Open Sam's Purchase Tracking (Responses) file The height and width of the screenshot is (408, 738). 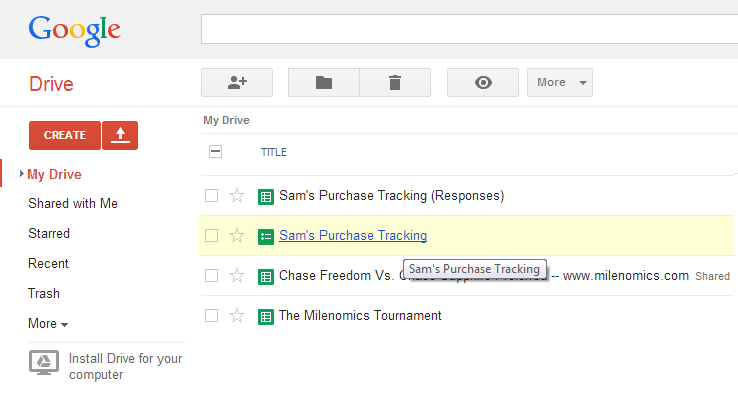tap(392, 195)
